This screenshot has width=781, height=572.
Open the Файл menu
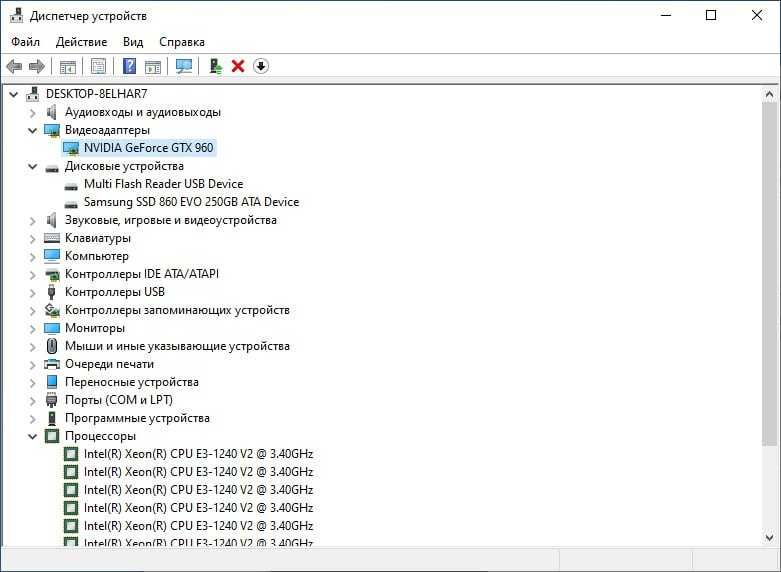25,42
